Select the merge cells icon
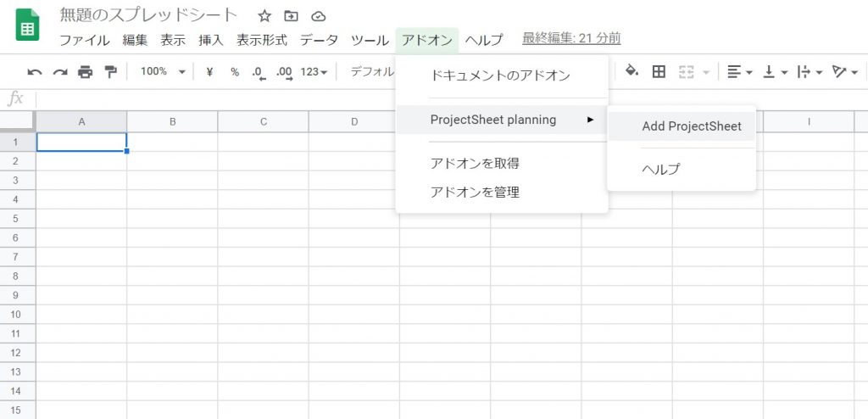868x419 pixels. tap(687, 72)
